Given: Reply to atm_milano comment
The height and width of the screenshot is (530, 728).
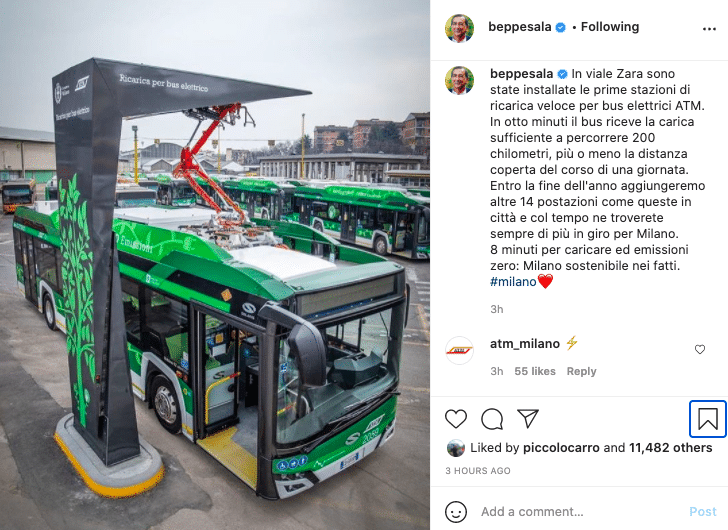Looking at the screenshot, I should click(581, 371).
